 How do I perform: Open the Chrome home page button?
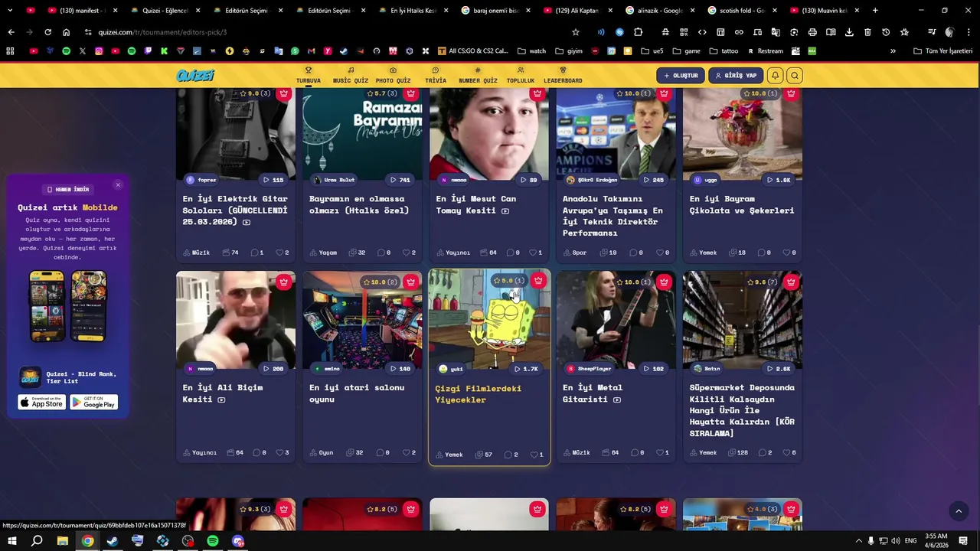(66, 32)
